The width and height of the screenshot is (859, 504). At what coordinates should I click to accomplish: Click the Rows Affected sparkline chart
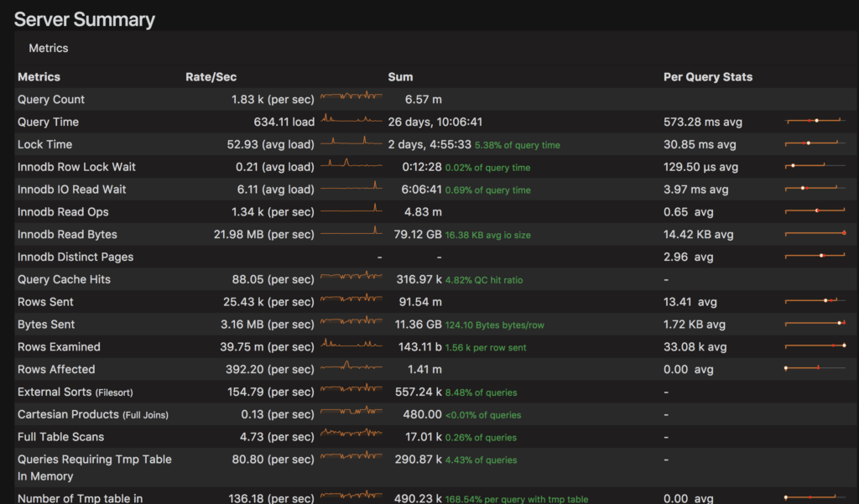click(351, 368)
